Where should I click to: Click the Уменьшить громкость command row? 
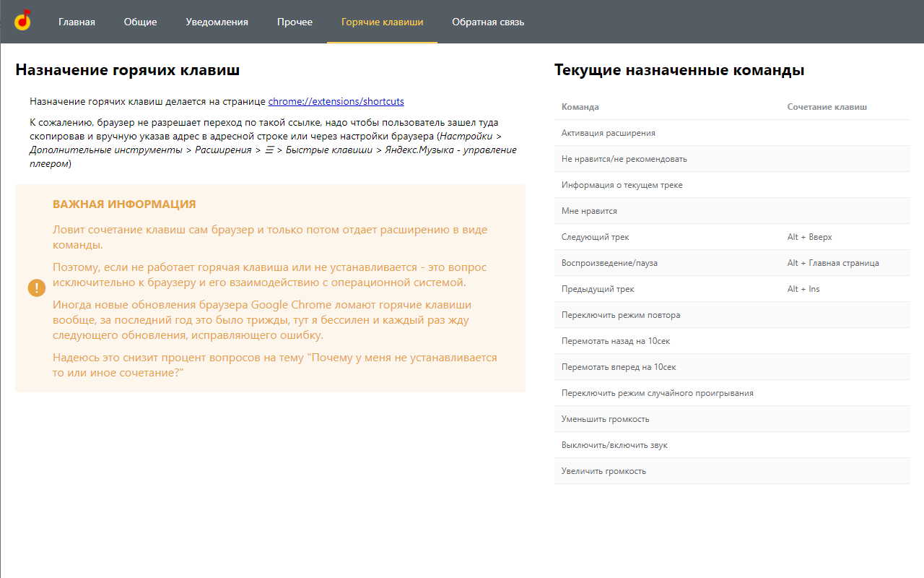[731, 418]
